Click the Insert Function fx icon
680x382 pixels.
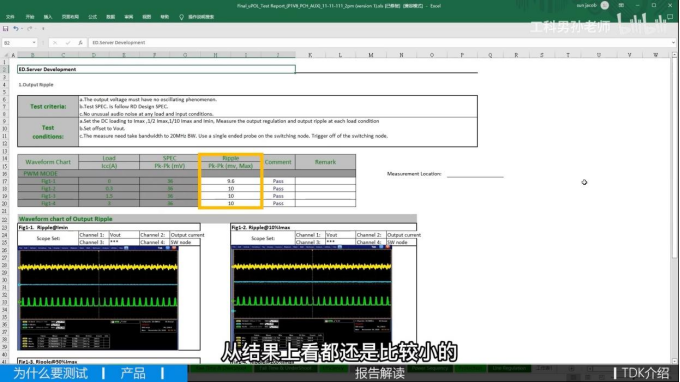[x=80, y=42]
